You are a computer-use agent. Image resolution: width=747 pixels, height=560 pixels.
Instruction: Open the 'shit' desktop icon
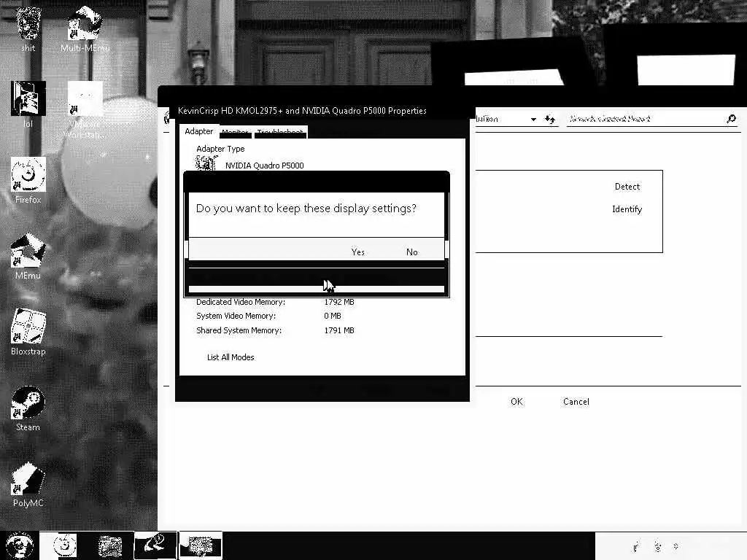[28, 28]
